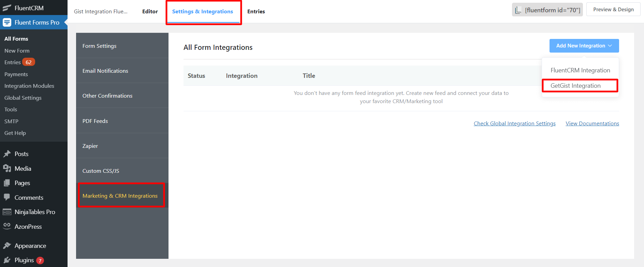This screenshot has width=644, height=267.
Task: Click the NinjaTables Pro table icon
Action: (7, 212)
